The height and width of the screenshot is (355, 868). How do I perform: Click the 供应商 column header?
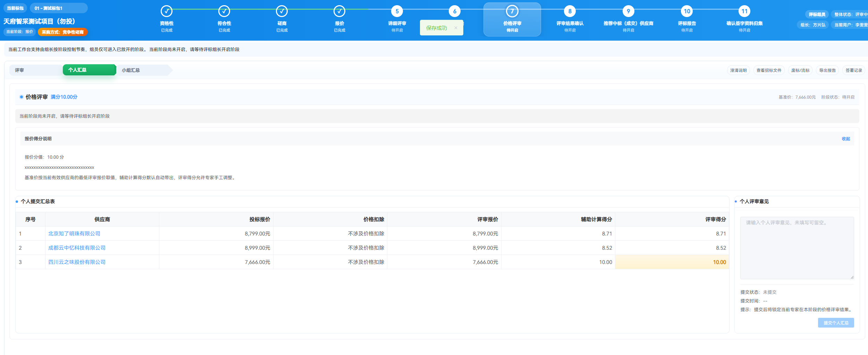[x=102, y=219]
